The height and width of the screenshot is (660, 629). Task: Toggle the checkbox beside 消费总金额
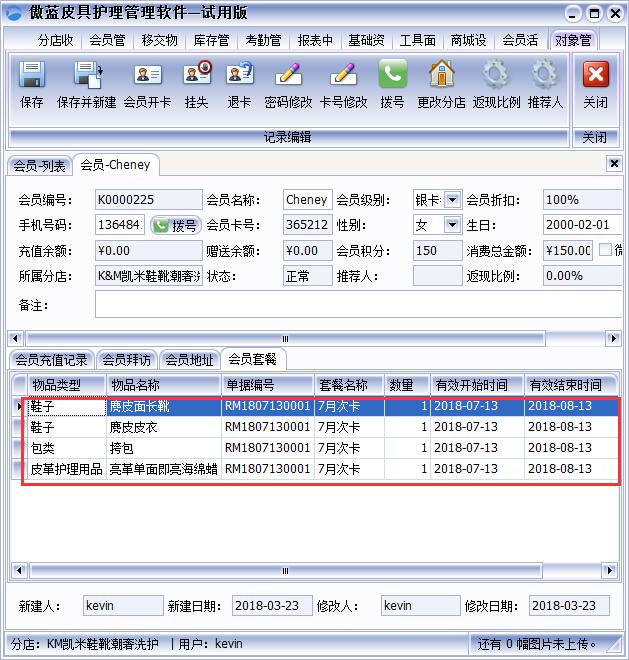click(604, 250)
